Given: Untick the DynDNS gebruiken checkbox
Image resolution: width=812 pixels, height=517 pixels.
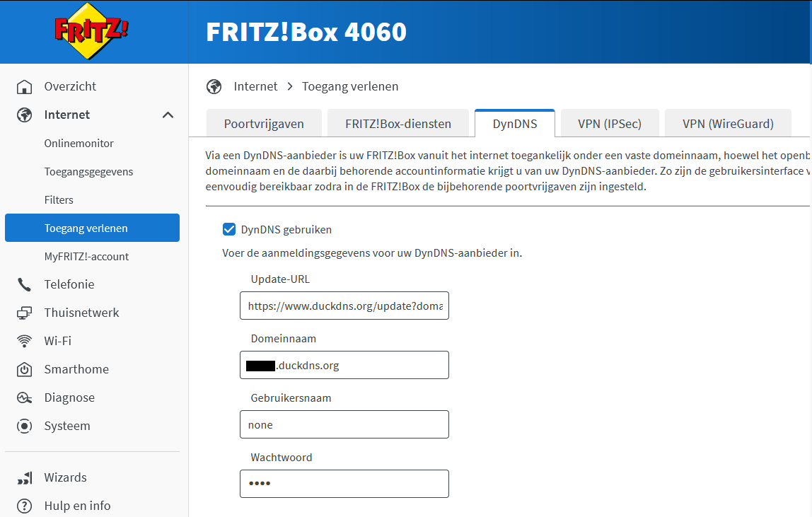Looking at the screenshot, I should 229,229.
